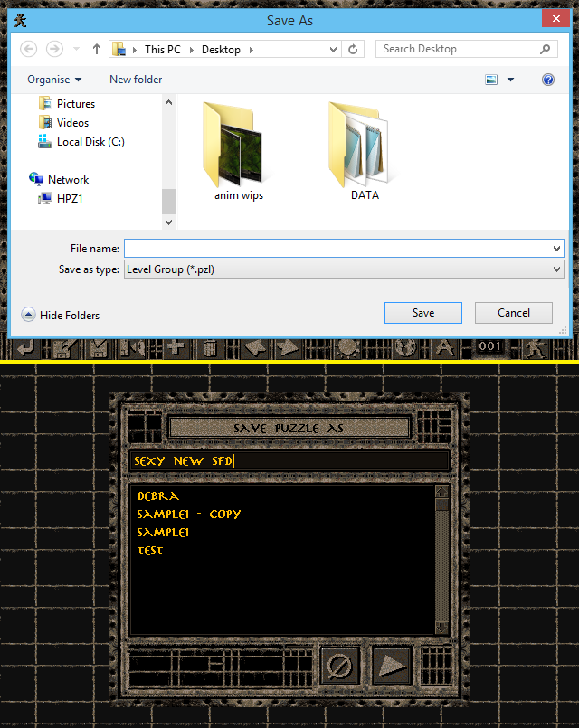Expand the File name dropdown arrow

[x=556, y=249]
